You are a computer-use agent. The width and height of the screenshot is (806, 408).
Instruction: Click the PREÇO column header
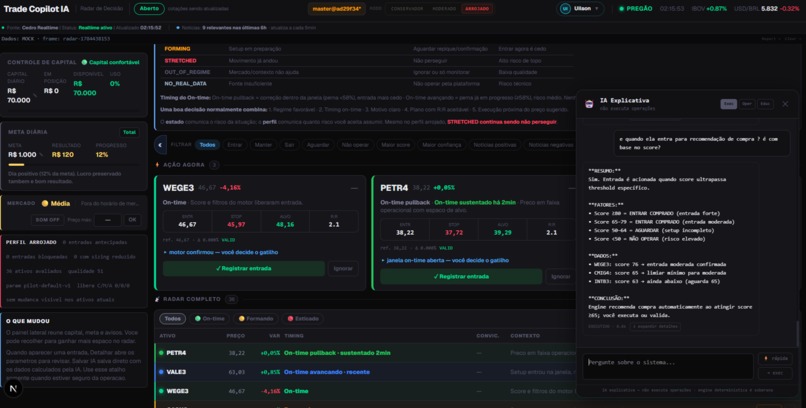(x=236, y=336)
